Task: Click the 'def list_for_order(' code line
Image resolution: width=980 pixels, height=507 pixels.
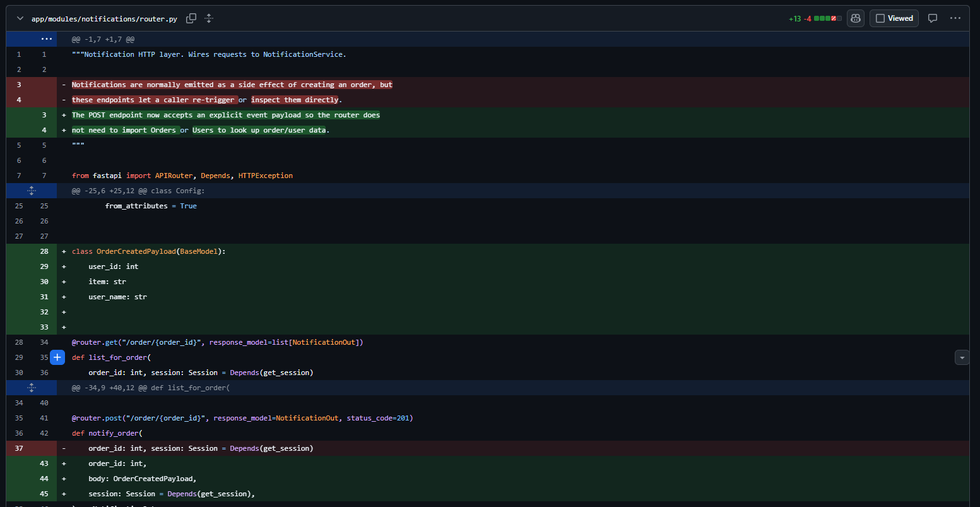Action: tap(111, 357)
